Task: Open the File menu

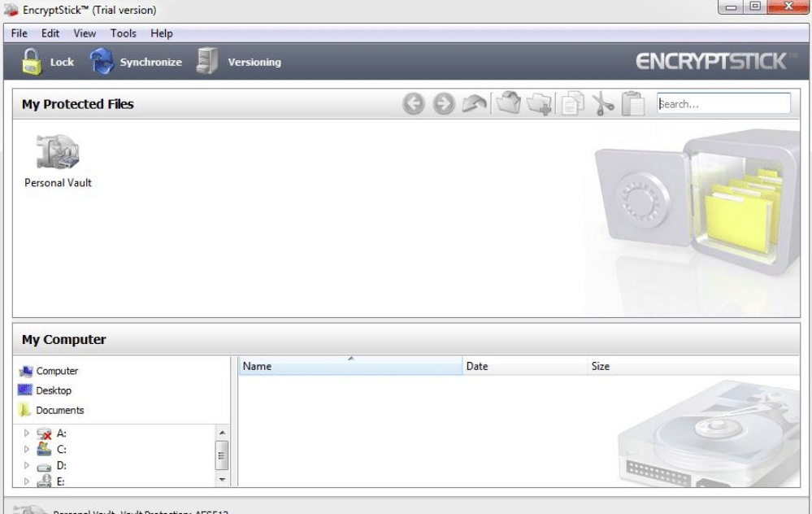Action: [20, 33]
